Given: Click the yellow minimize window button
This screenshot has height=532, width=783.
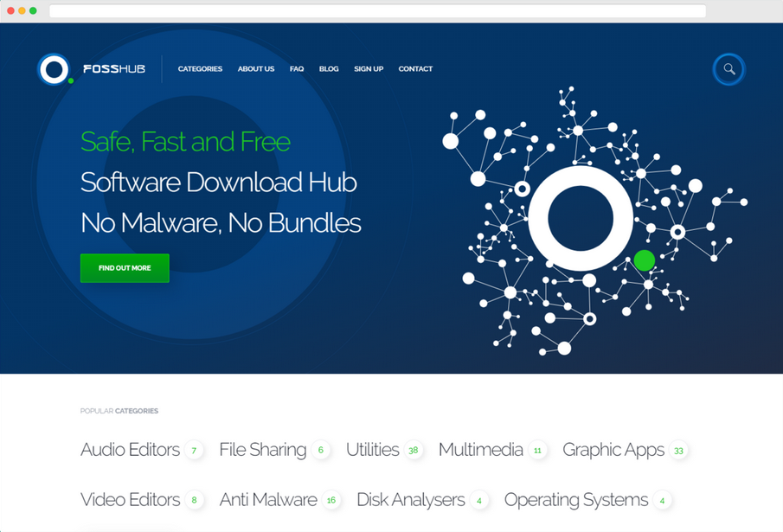Looking at the screenshot, I should point(22,10).
